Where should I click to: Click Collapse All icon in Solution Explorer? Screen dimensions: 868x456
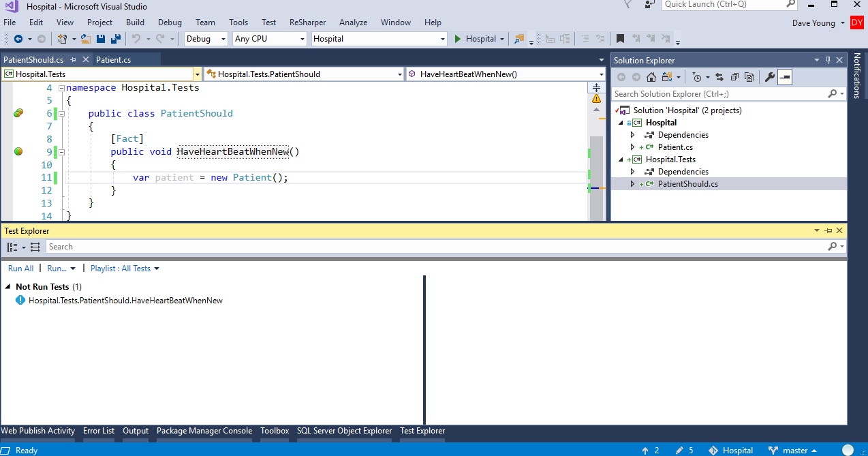[x=734, y=77]
